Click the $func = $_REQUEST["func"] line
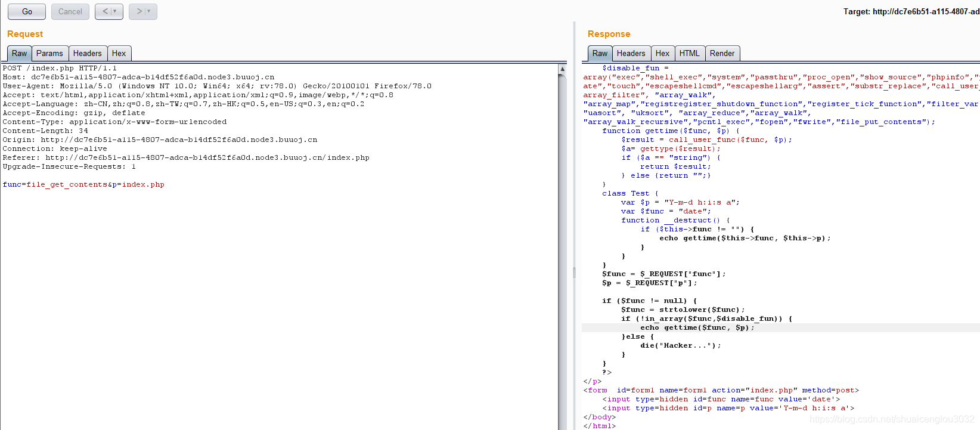The height and width of the screenshot is (430, 980). point(664,274)
